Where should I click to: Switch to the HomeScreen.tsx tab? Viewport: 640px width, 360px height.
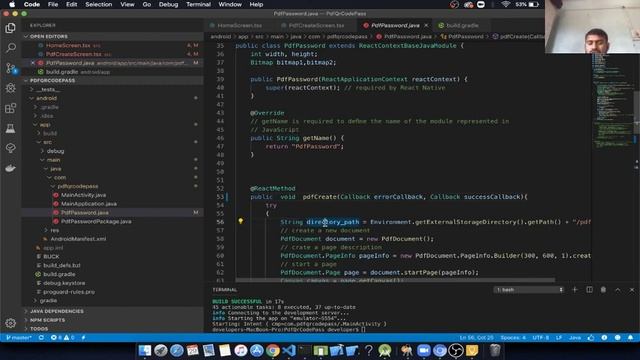tap(239, 25)
